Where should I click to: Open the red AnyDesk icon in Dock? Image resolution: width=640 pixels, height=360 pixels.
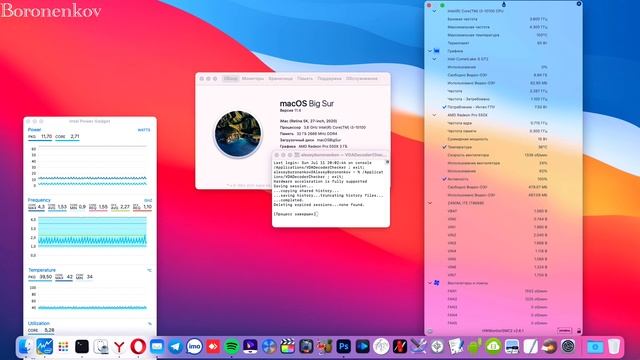tap(213, 347)
